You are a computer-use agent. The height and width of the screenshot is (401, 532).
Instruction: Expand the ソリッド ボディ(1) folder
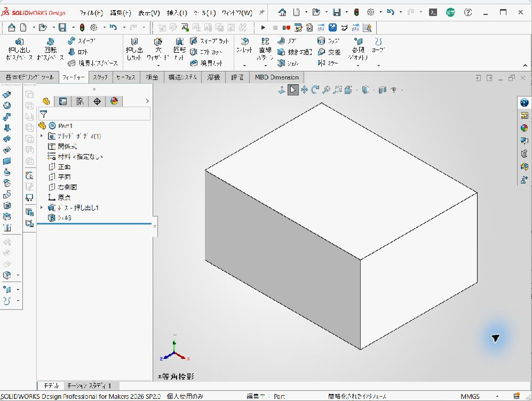[42, 136]
